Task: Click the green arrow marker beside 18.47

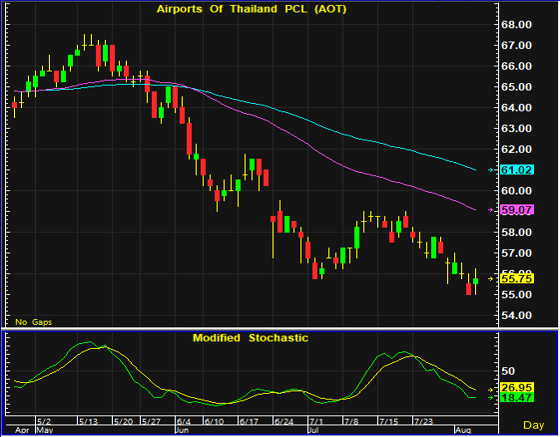Action: click(491, 397)
